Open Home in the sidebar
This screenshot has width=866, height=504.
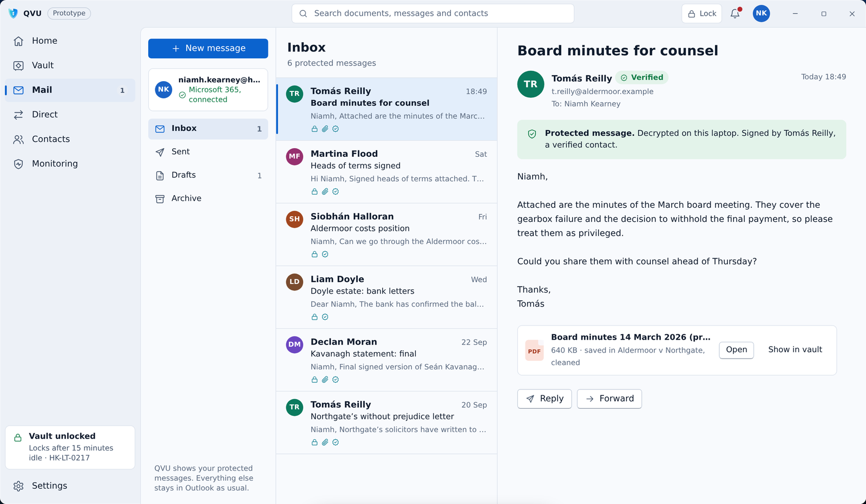(x=70, y=41)
